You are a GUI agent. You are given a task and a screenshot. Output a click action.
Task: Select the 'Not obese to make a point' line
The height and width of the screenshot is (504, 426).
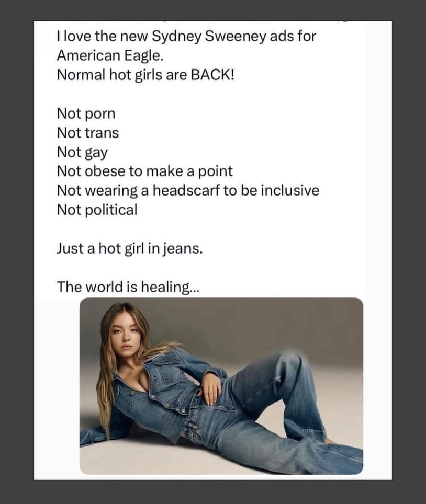tap(145, 171)
